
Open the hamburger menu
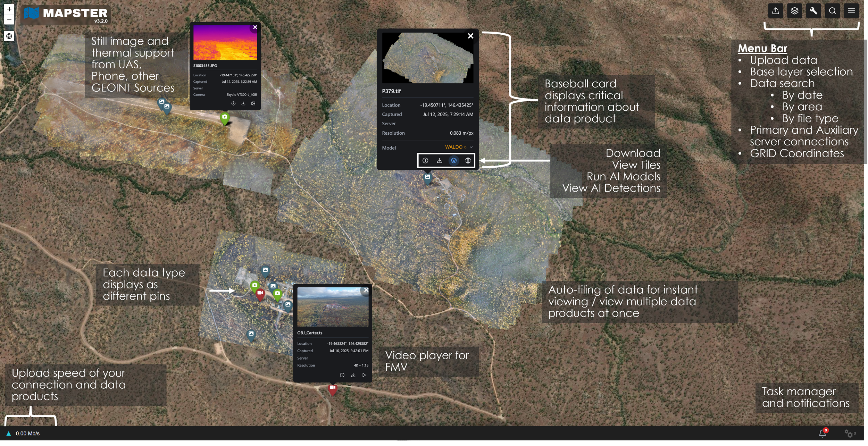(x=851, y=11)
